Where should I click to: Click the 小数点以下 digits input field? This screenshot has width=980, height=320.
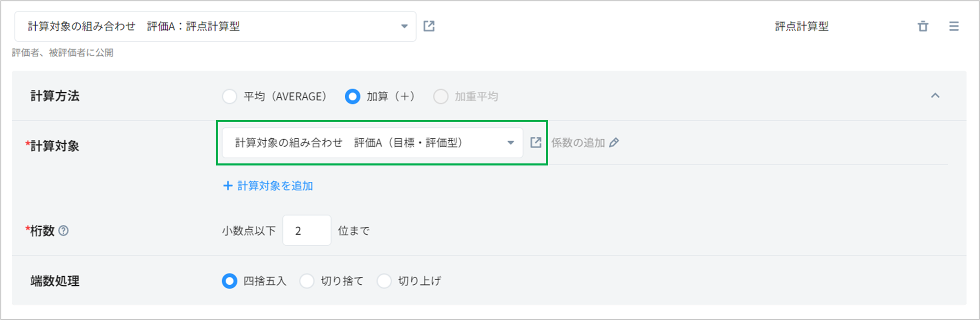click(x=307, y=231)
